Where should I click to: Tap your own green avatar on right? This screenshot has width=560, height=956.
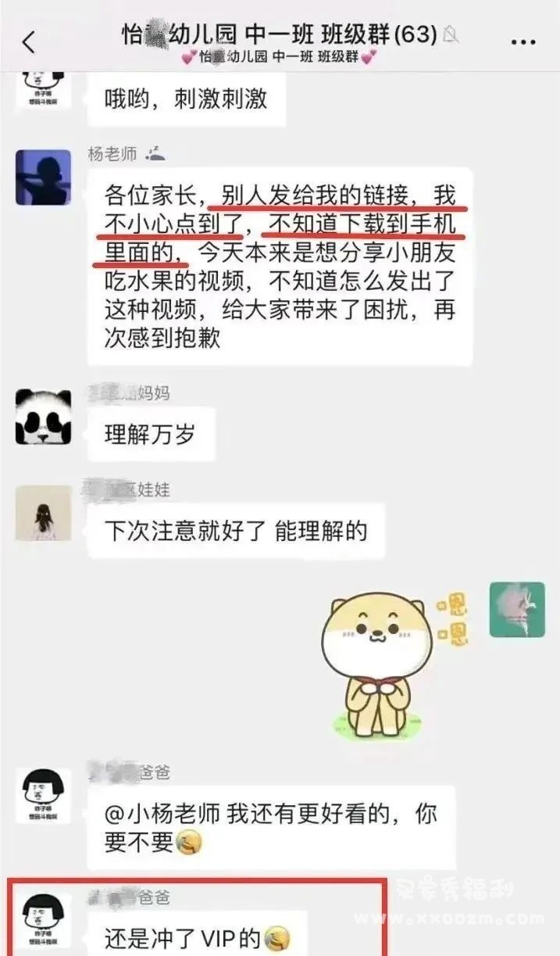(517, 610)
